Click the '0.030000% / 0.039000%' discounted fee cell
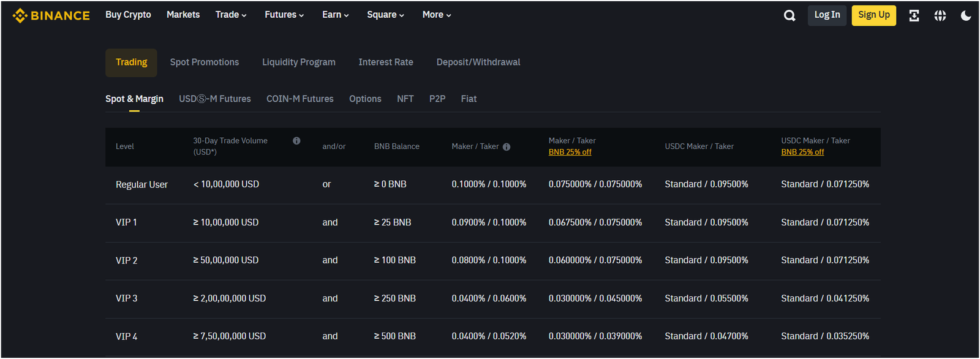 point(595,336)
